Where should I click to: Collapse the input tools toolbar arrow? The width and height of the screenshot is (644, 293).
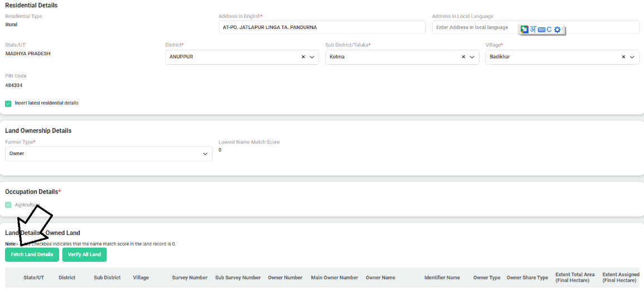coord(563,30)
